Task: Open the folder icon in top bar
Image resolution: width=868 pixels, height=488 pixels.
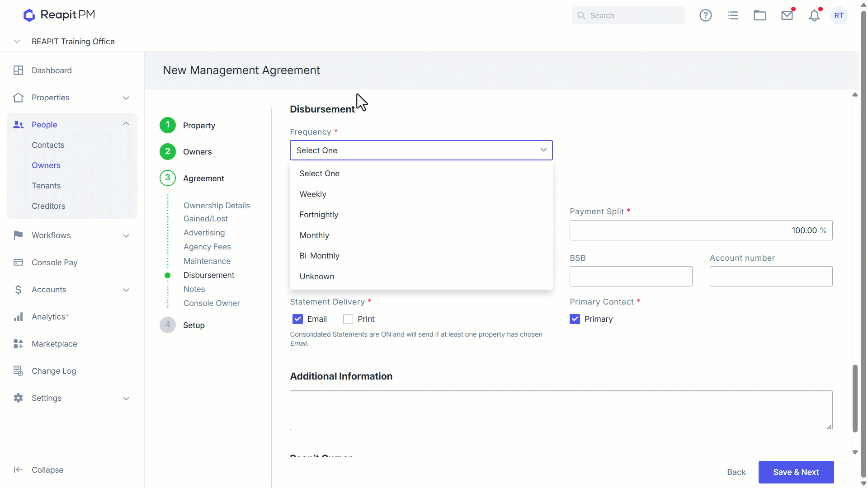Action: [x=760, y=15]
